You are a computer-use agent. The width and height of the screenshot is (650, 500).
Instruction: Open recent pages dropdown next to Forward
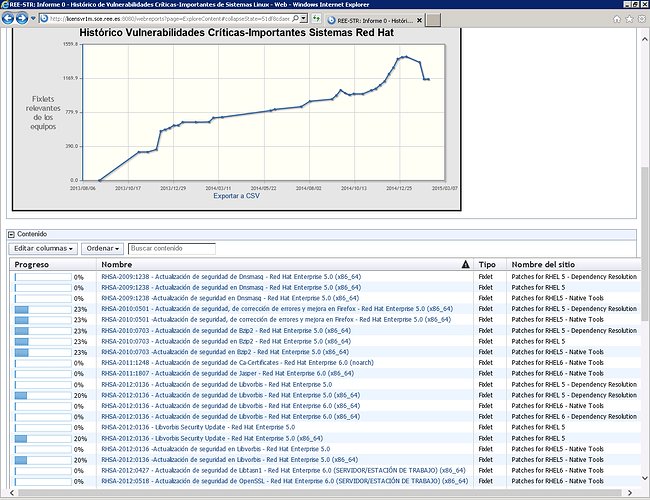tap(33, 18)
